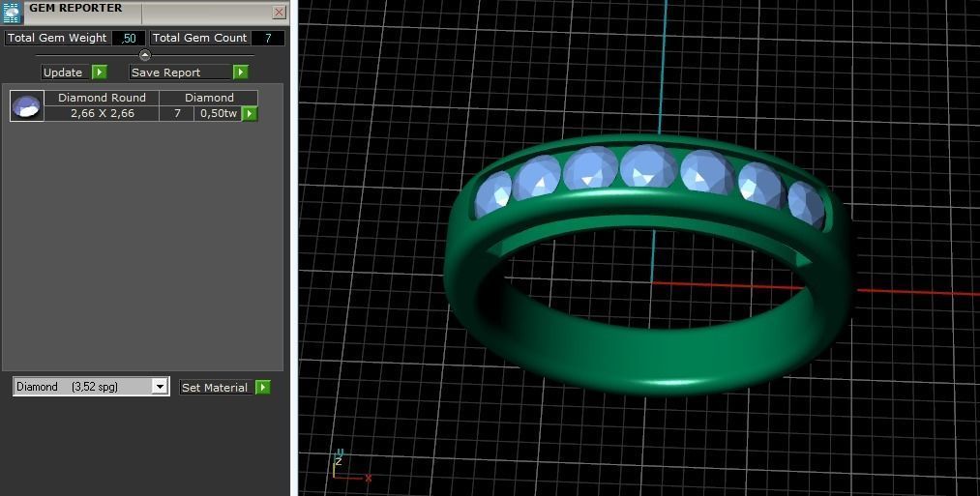
Task: Click the green arrow next to Update
Action: click(x=100, y=73)
